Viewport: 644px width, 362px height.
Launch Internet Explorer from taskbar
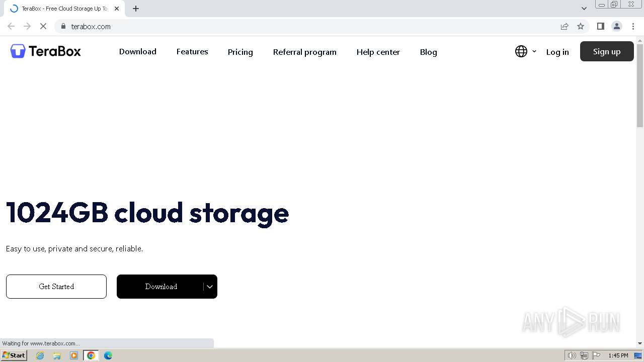[40, 355]
